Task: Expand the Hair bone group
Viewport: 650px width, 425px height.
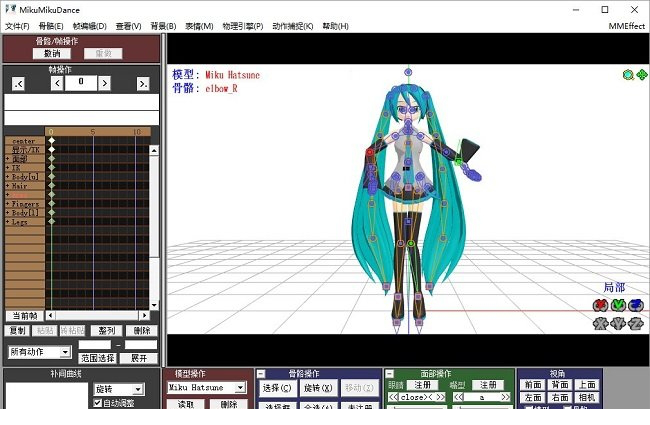Action: point(8,186)
